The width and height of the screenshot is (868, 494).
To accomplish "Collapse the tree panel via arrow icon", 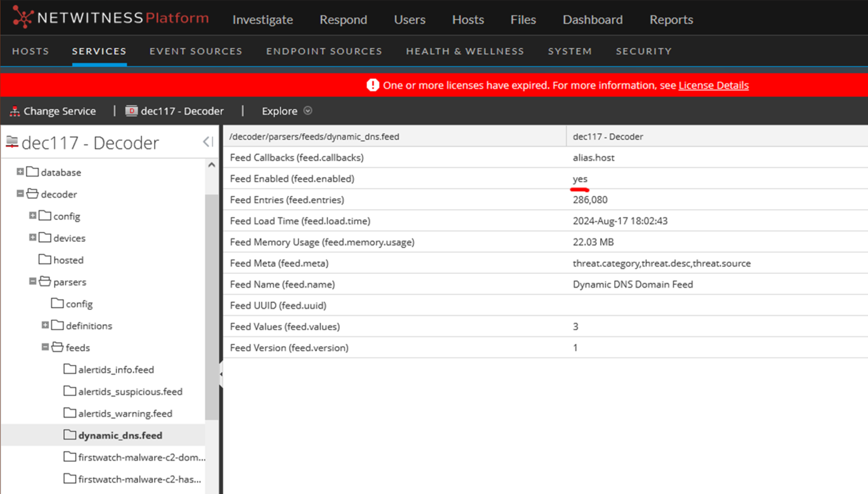I will tap(208, 142).
